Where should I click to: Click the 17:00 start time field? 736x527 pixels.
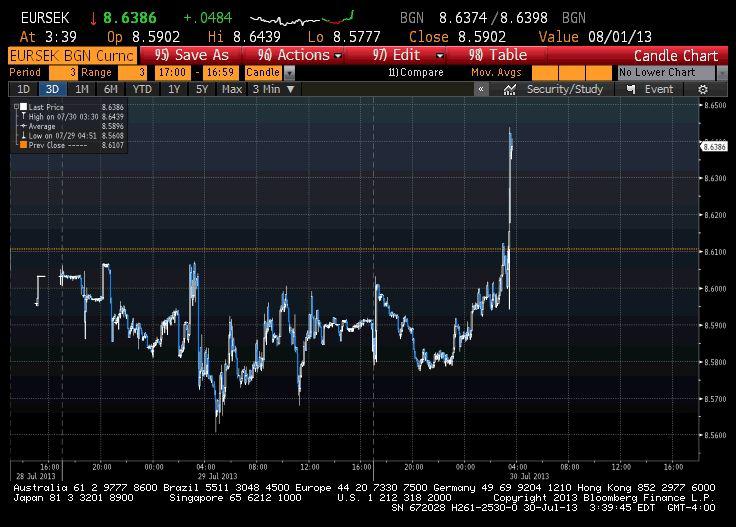pyautogui.click(x=172, y=73)
